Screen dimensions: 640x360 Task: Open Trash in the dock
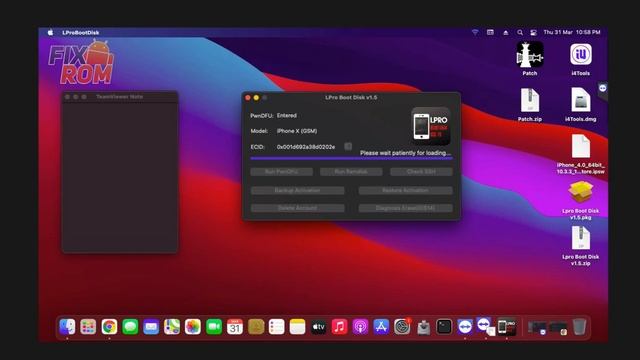click(579, 327)
